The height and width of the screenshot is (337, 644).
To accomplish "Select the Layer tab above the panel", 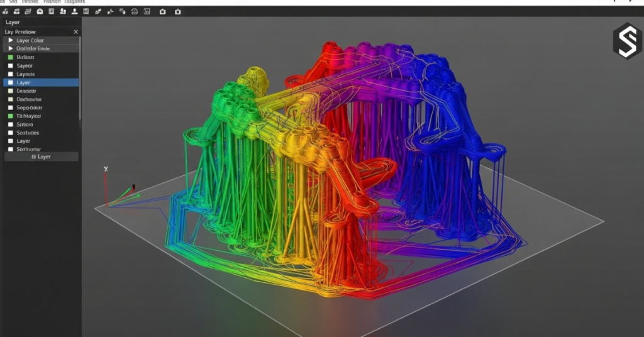I will tap(13, 22).
